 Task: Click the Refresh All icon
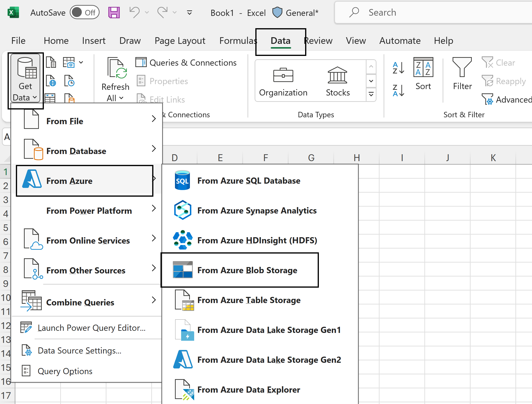[117, 68]
